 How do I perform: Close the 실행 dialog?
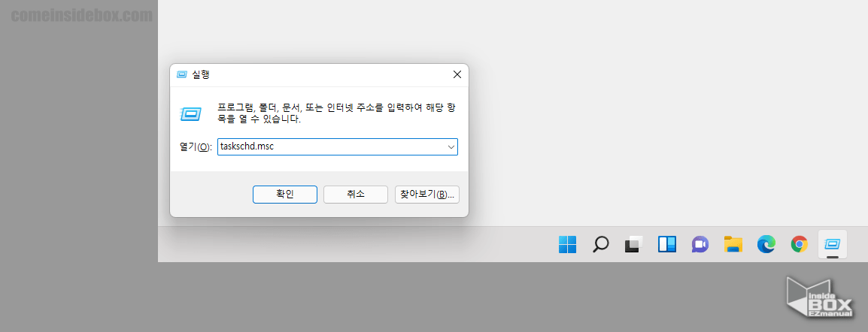(457, 74)
